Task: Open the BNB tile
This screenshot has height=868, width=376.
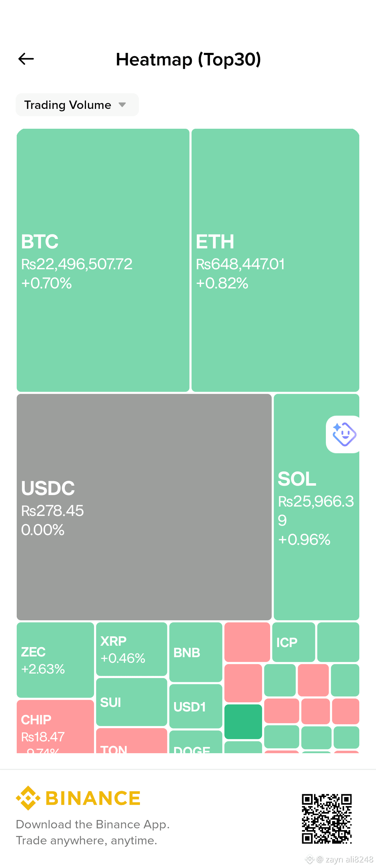Action: pyautogui.click(x=196, y=652)
